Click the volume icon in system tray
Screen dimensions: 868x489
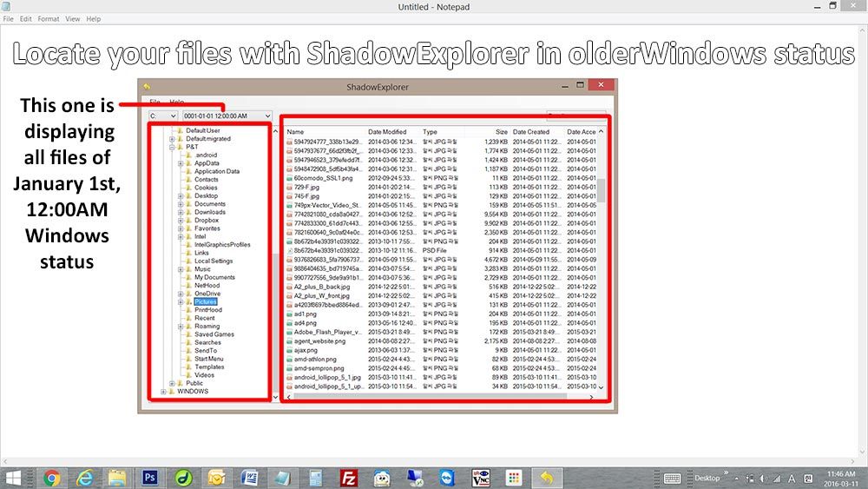tap(763, 479)
